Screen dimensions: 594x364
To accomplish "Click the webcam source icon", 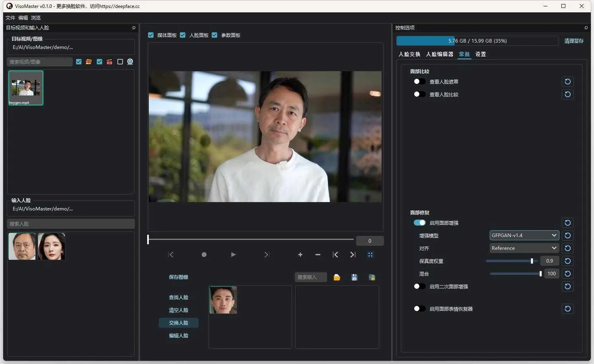I will click(130, 62).
